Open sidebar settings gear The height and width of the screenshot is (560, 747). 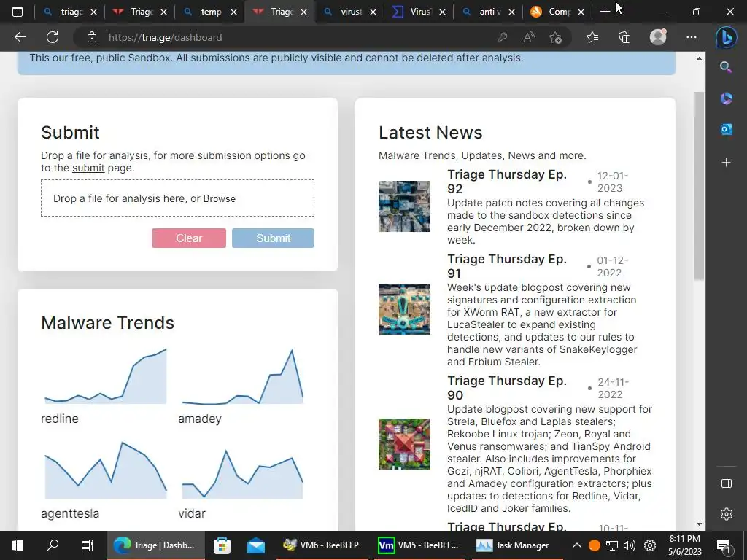pos(726,514)
